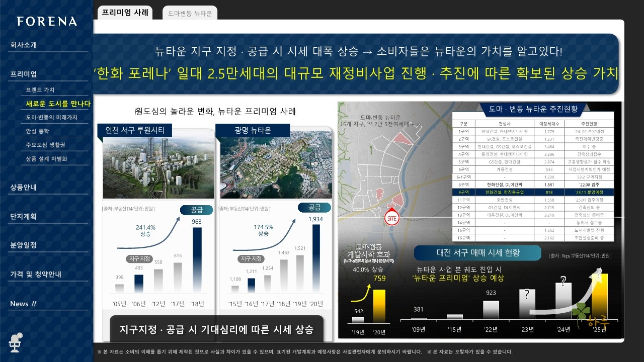Go to the 안심 통학 submenu item
644x362 pixels.
click(x=38, y=131)
